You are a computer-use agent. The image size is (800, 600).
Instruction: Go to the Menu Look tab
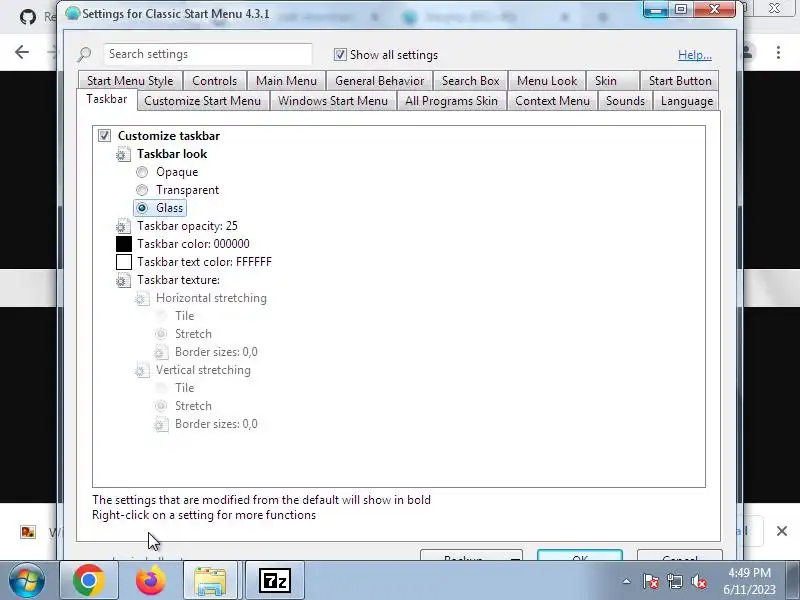tap(547, 81)
